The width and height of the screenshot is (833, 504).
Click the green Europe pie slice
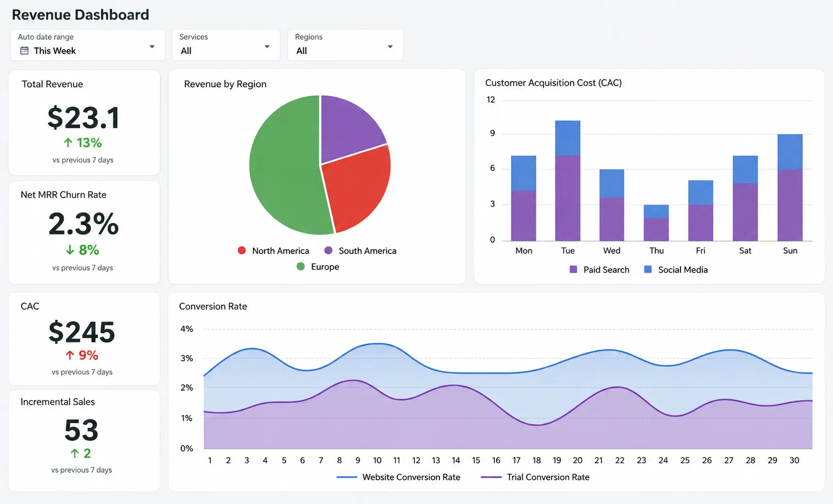tap(284, 165)
